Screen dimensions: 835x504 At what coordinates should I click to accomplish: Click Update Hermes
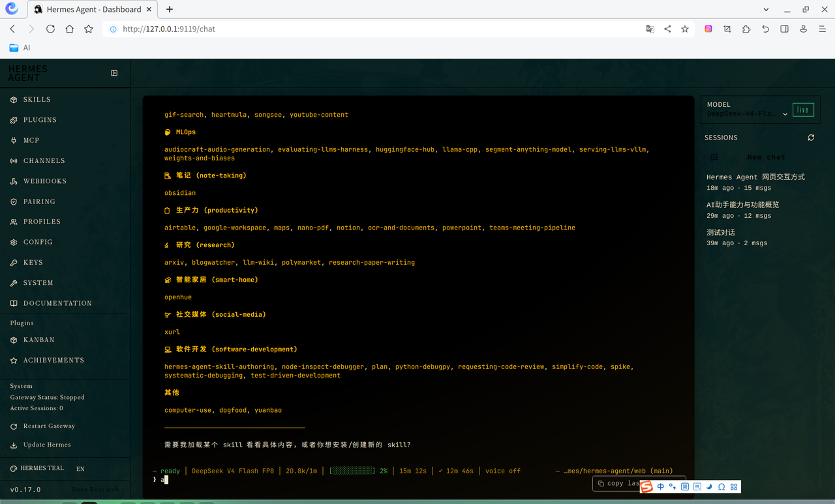[x=40, y=445]
